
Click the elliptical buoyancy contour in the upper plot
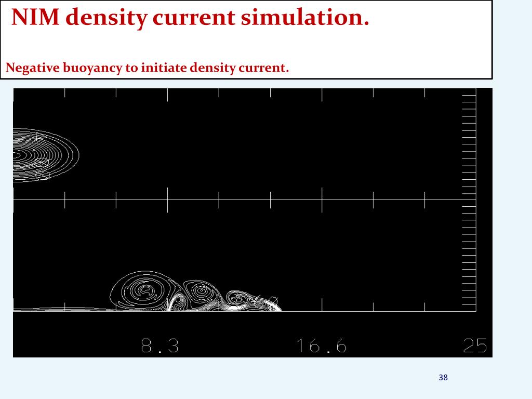click(46, 155)
